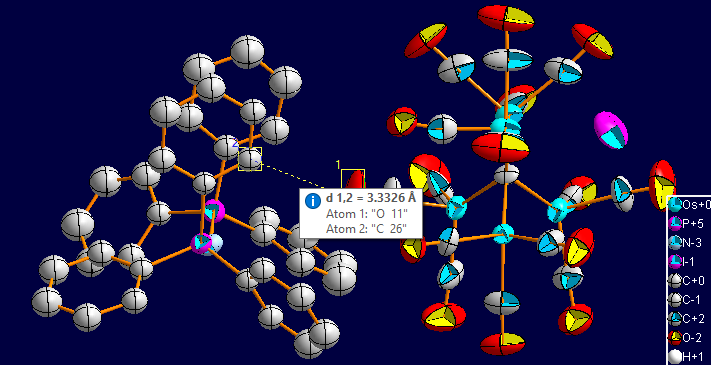
Task: Click the N-3 legend label text
Action: click(x=692, y=243)
